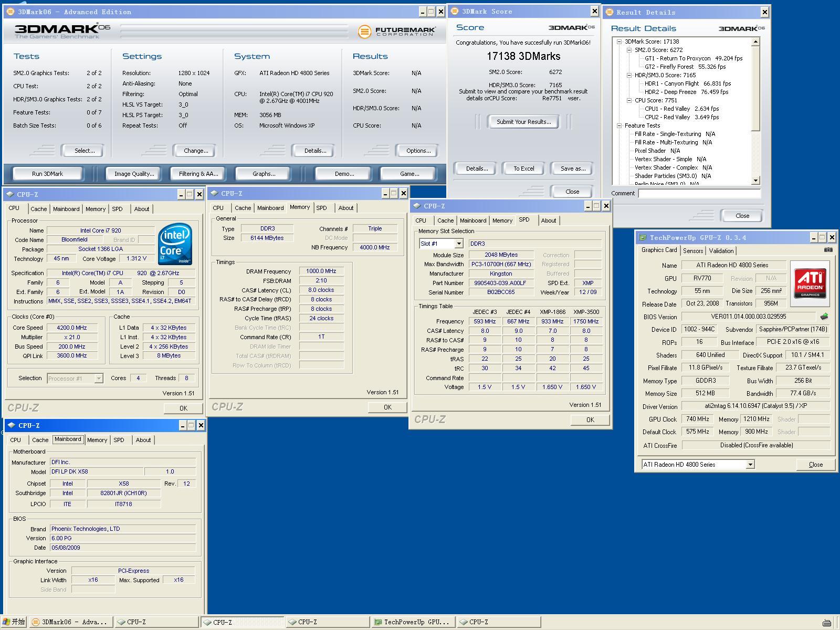Open the Cache tab in the CPU-Z processor window

[x=38, y=209]
